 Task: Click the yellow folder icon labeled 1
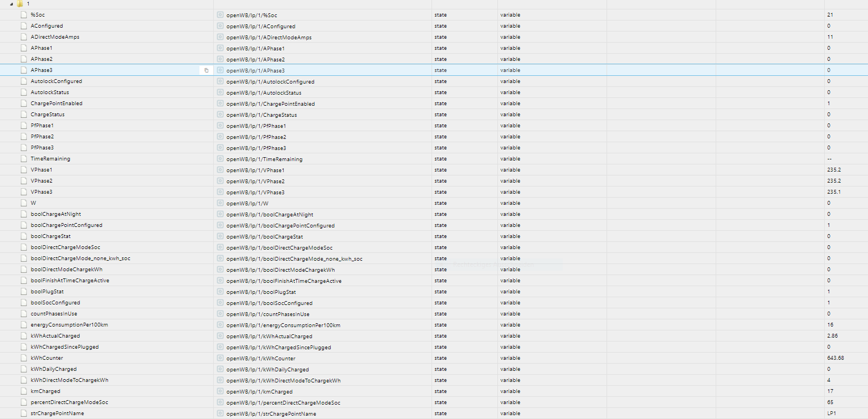coord(20,4)
